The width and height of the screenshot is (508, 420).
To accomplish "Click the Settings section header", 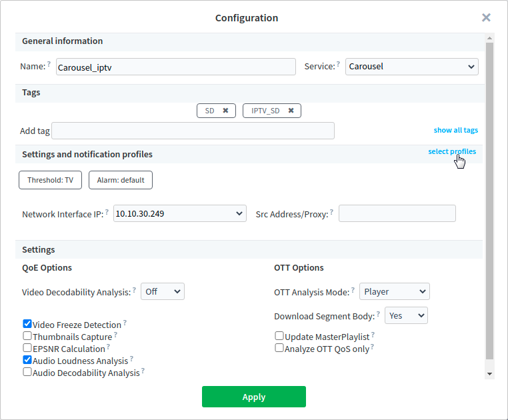I will click(249, 249).
